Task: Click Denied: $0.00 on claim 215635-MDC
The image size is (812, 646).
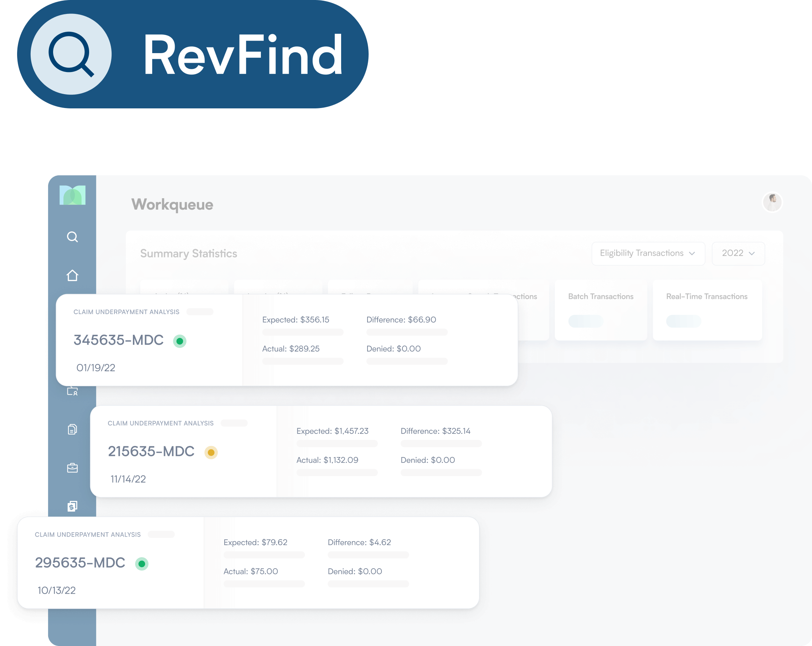Action: tap(428, 460)
